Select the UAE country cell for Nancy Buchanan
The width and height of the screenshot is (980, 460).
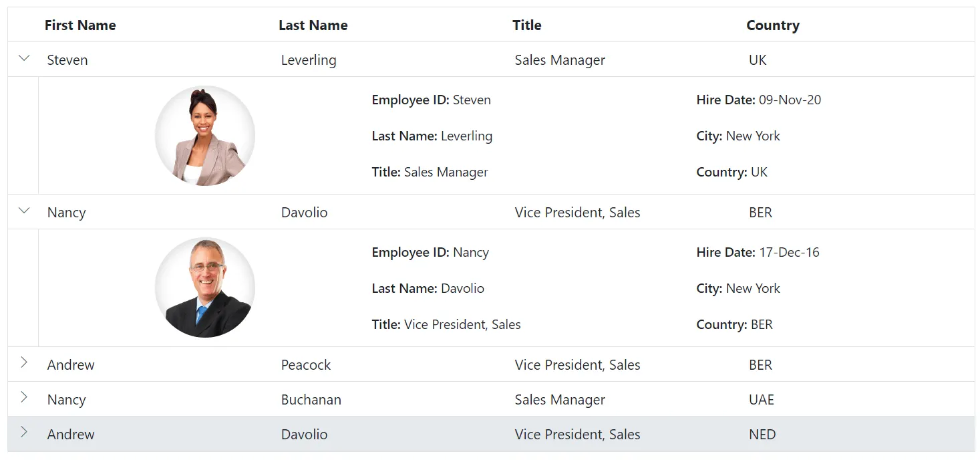761,399
